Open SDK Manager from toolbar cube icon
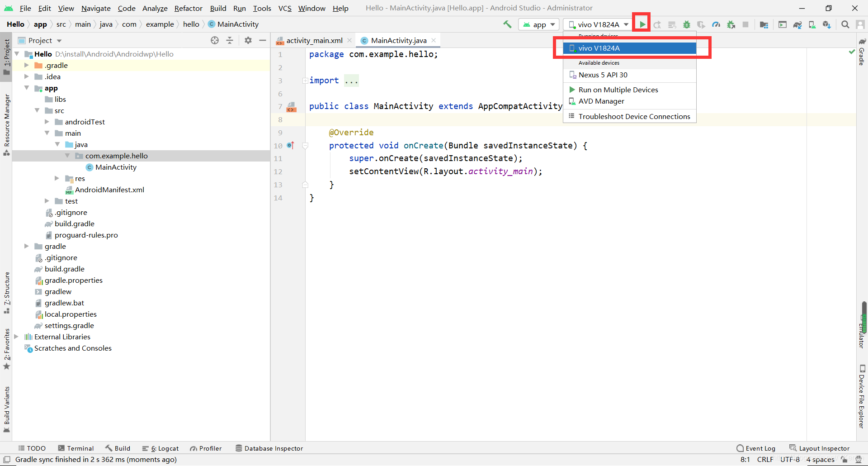This screenshot has width=868, height=466. [x=827, y=24]
